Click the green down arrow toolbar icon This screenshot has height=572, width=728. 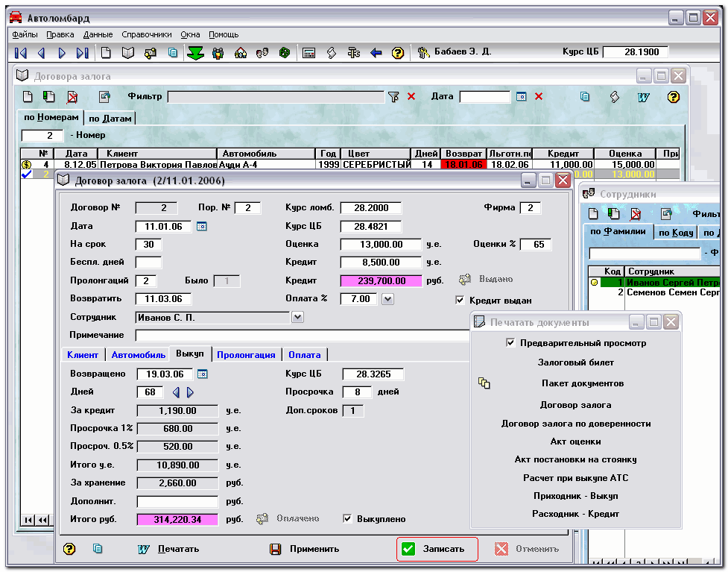click(195, 53)
